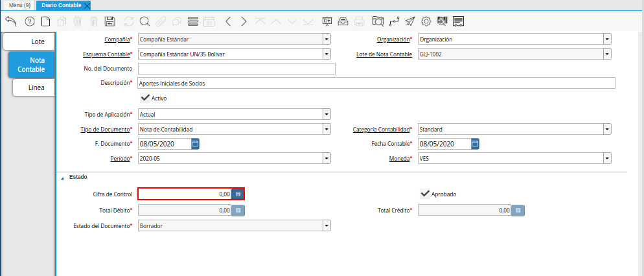Viewport: 644px width, 276px height.
Task: Select the Nota Contable side tab
Action: click(x=31, y=65)
